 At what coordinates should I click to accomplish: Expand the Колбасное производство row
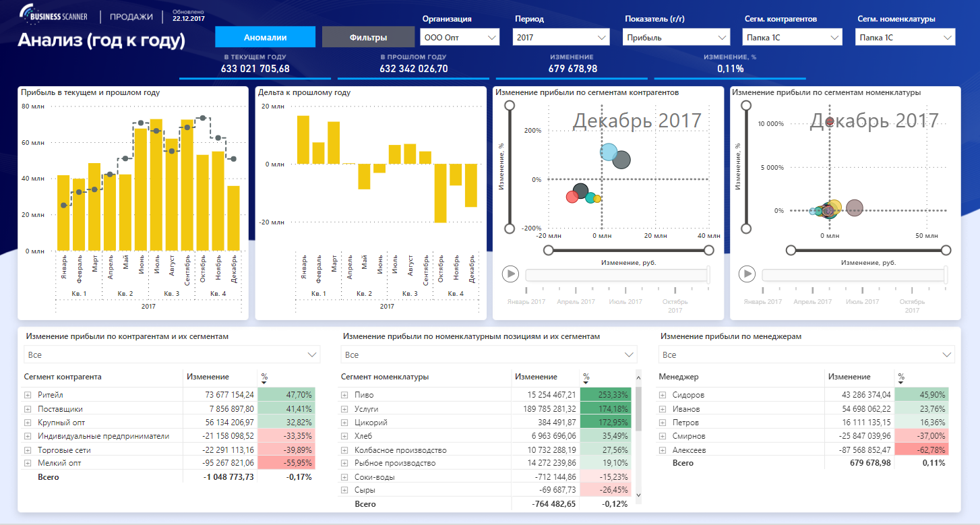(x=344, y=450)
